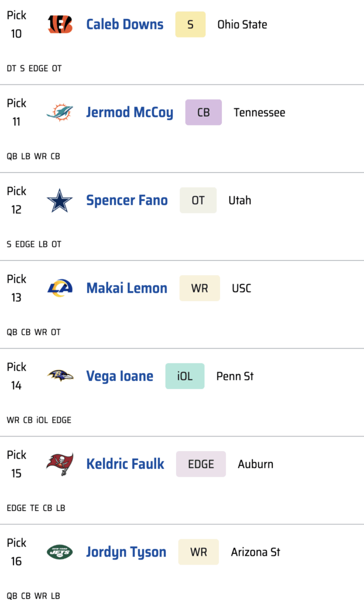364x600 pixels.
Task: Open Caleb Downs player profile
Action: click(x=125, y=25)
